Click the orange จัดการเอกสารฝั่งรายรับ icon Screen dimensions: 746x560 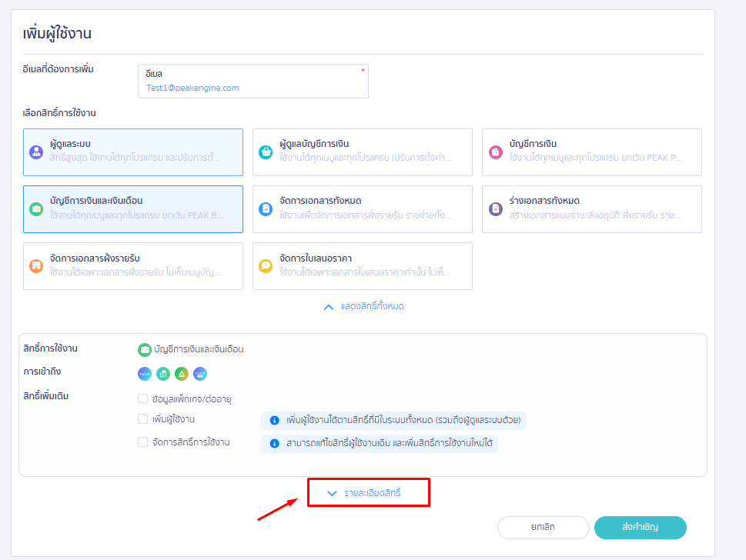tap(35, 265)
